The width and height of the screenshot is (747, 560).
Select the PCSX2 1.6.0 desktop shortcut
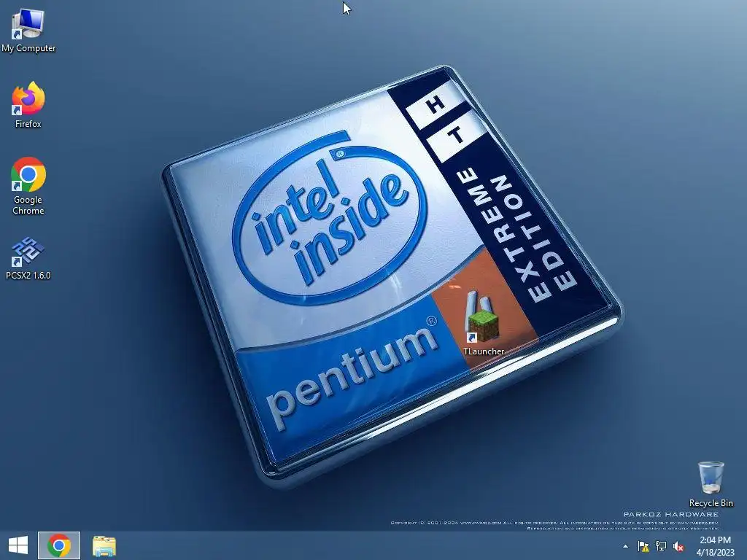coord(28,257)
